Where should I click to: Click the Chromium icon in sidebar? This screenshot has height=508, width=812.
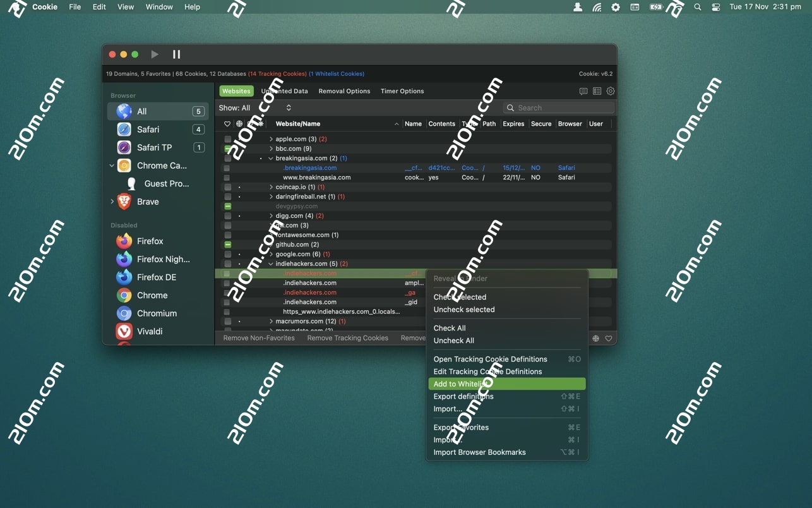click(124, 313)
